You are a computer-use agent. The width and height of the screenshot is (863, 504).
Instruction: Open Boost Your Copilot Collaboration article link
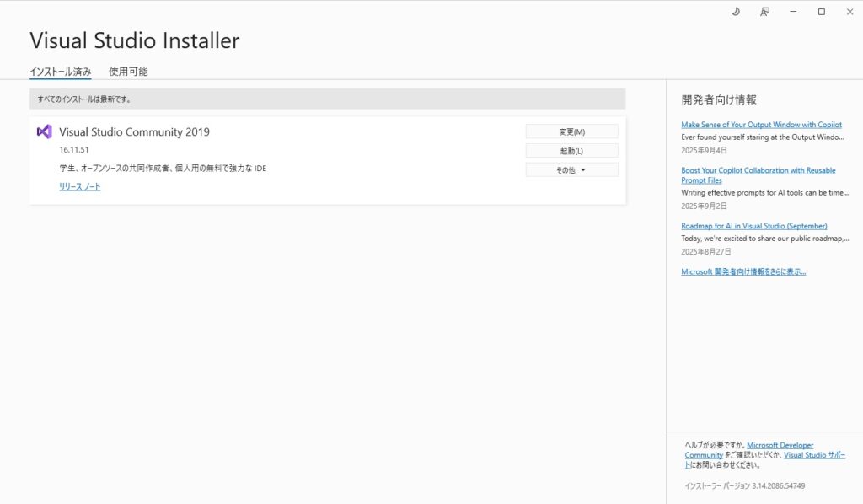tap(758, 175)
